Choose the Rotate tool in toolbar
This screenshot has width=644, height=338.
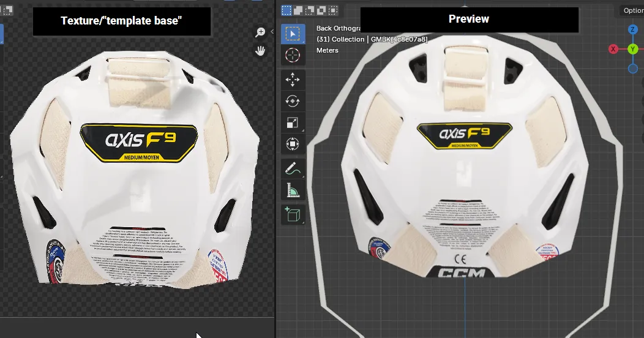click(293, 101)
